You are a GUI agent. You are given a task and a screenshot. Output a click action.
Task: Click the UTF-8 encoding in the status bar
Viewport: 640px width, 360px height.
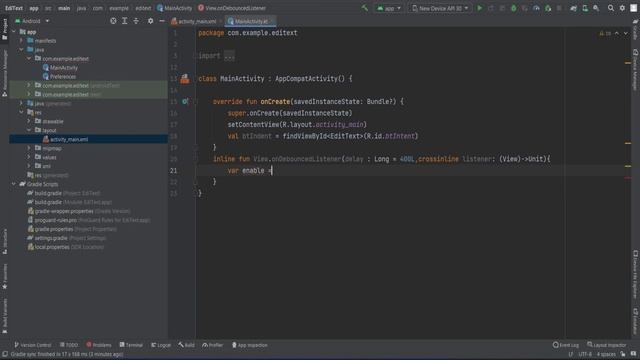(585, 354)
